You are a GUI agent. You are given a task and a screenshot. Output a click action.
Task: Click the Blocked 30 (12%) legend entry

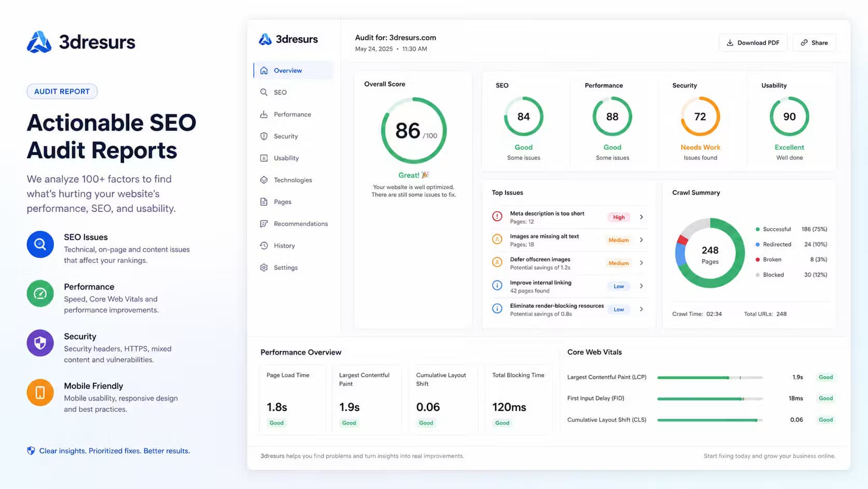(791, 275)
